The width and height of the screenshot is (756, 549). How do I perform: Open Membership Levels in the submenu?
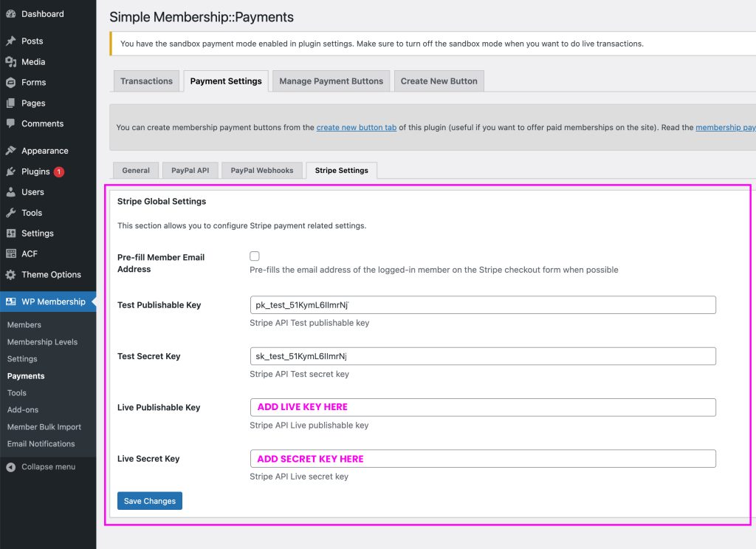coord(42,342)
